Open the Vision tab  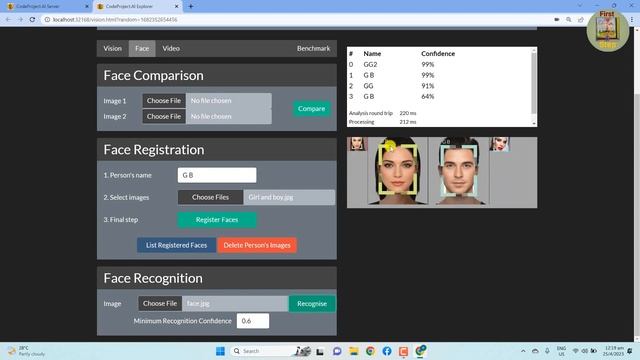click(x=112, y=48)
